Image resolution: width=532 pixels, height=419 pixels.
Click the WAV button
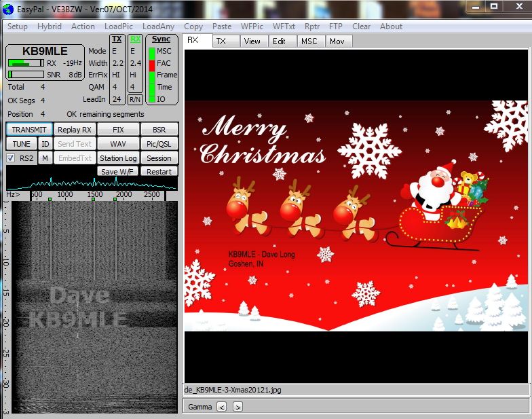[x=118, y=144]
